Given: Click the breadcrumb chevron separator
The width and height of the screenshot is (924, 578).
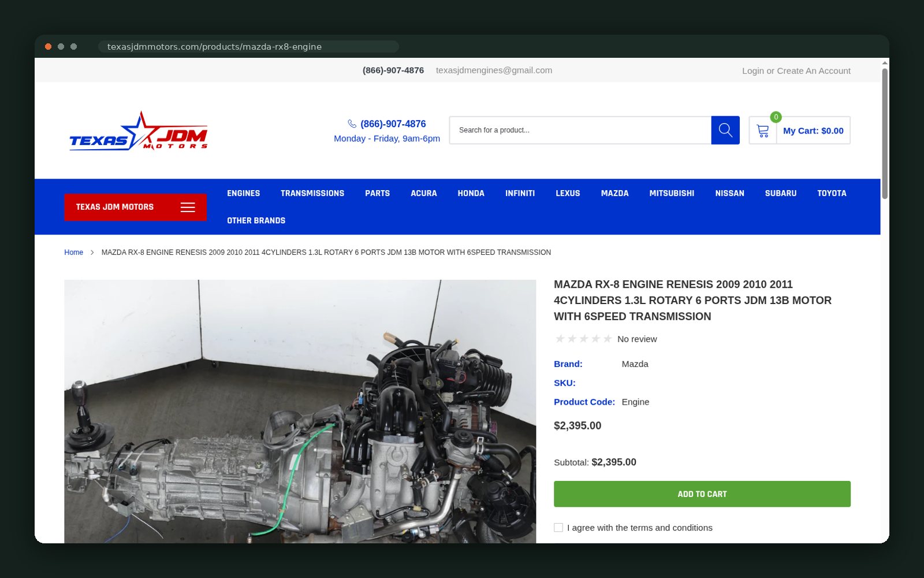Looking at the screenshot, I should 92,253.
